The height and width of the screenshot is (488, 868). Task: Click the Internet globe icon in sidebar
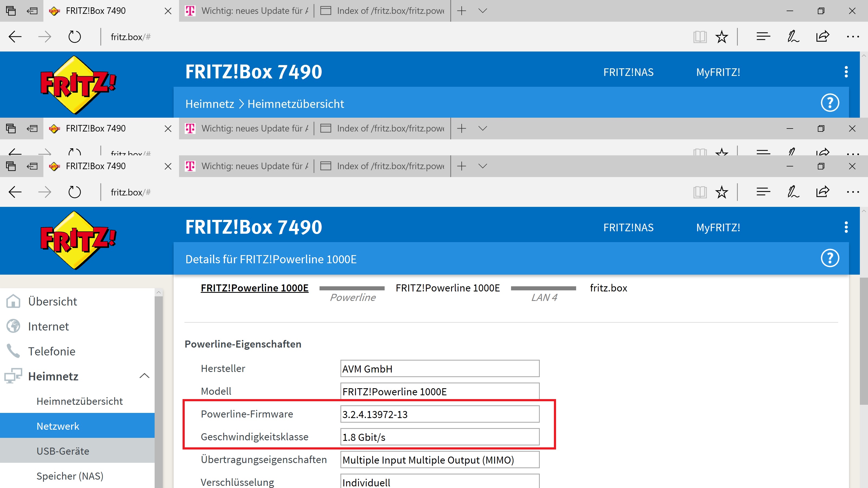tap(14, 326)
